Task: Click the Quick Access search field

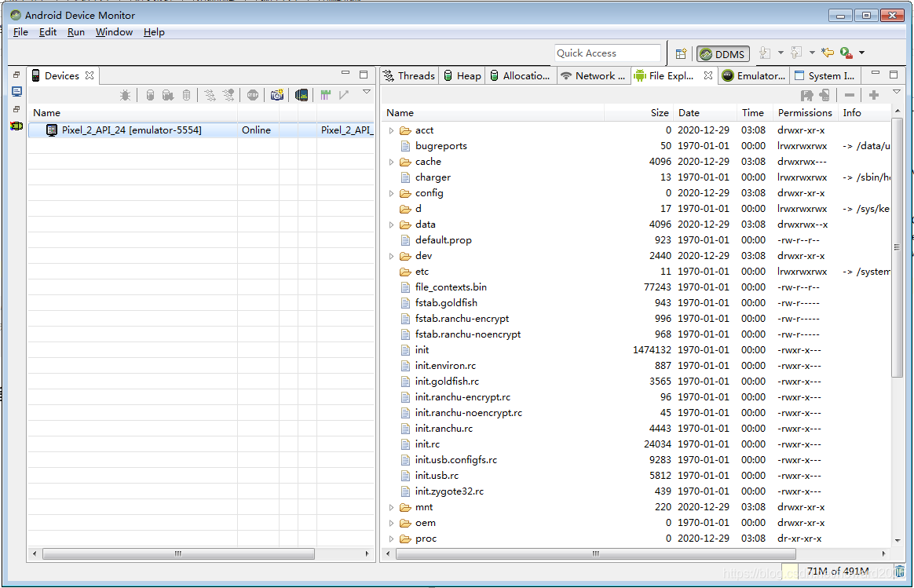Action: [x=608, y=53]
